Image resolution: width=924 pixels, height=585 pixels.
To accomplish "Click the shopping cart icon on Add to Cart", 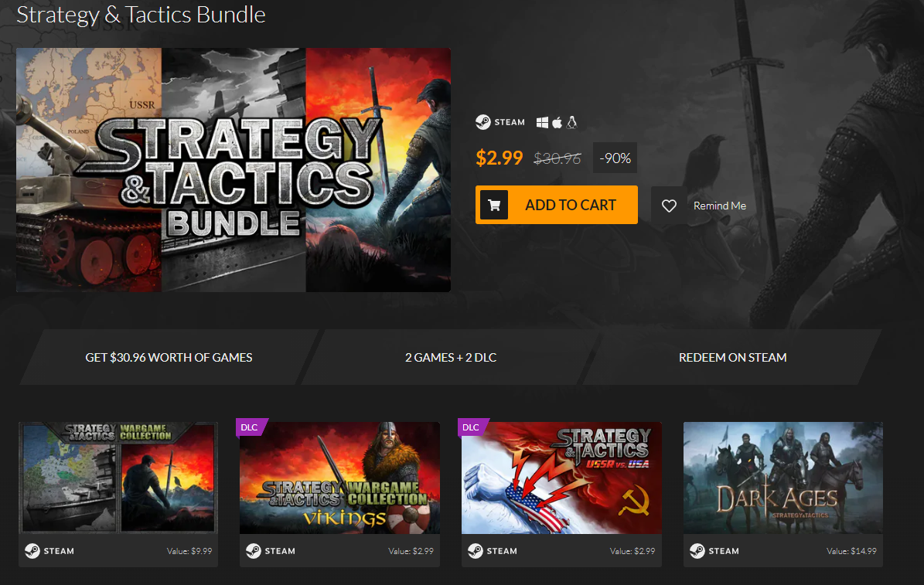I will (x=494, y=205).
